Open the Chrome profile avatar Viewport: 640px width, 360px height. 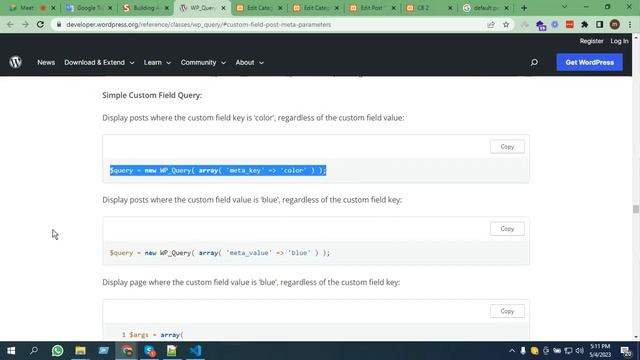pyautogui.click(x=614, y=24)
